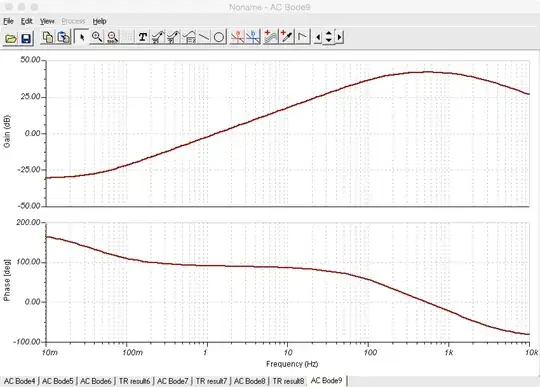Switch to the AC Bode8 tab
Viewport: 540px width, 387px height.
click(249, 381)
